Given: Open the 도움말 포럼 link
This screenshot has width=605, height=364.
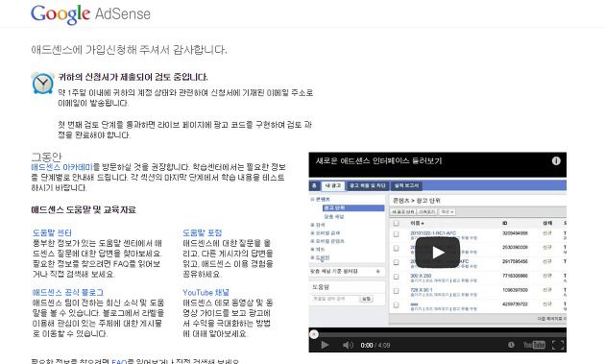Looking at the screenshot, I should point(203,232).
